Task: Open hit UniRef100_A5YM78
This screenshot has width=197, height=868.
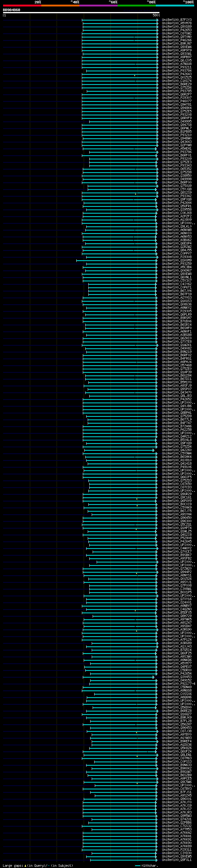Action: (176, 23)
